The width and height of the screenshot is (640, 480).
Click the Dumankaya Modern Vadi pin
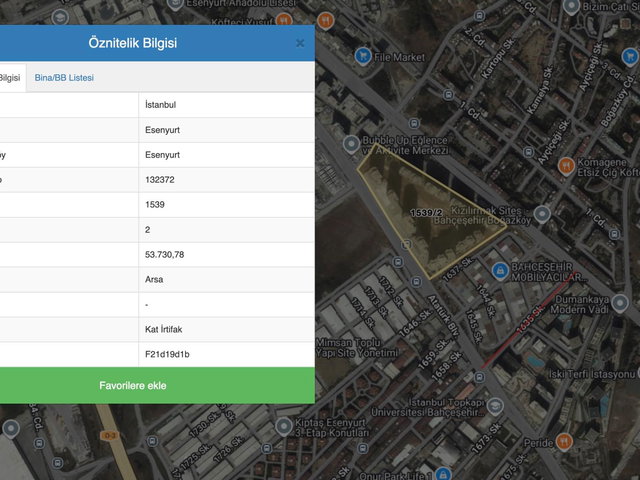pyautogui.click(x=620, y=303)
